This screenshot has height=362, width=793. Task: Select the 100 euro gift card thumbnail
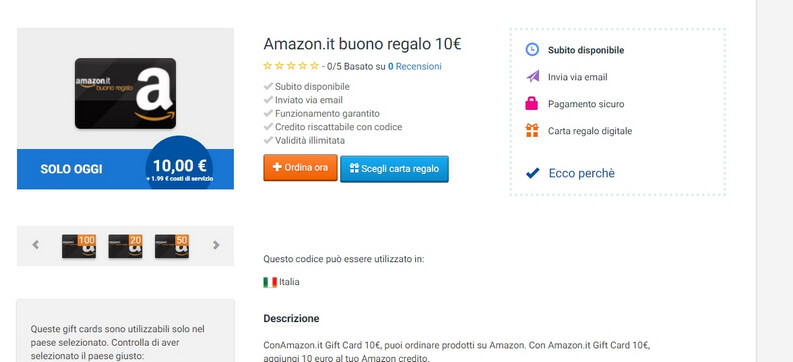click(79, 246)
